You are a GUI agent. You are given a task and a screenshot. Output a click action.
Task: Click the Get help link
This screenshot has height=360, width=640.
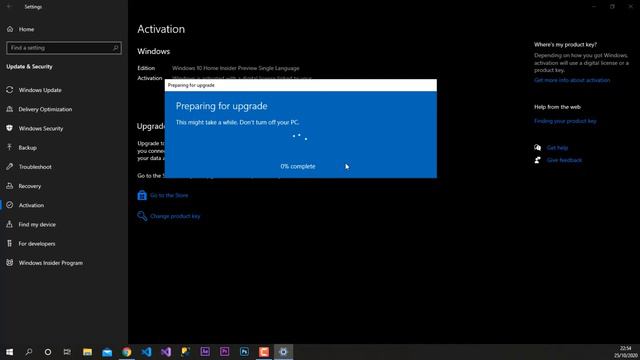tap(557, 147)
